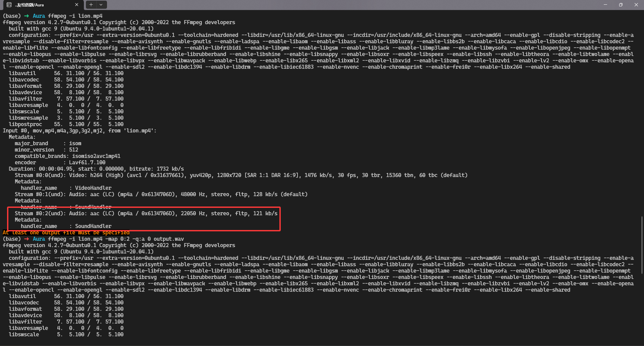The width and height of the screenshot is (644, 346).
Task: Click 'Input #0, mov,mp4,m4a' line
Action: (79, 130)
